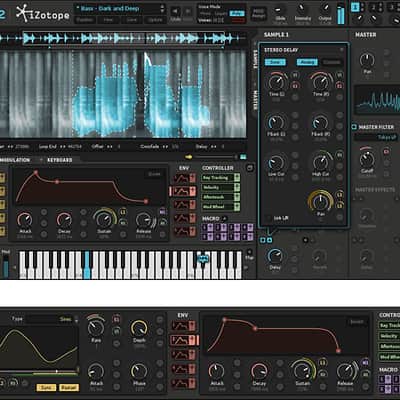Click the speaker icon beside zoom slider
Image resolution: width=400 pixels, height=400 pixels.
coord(189,157)
